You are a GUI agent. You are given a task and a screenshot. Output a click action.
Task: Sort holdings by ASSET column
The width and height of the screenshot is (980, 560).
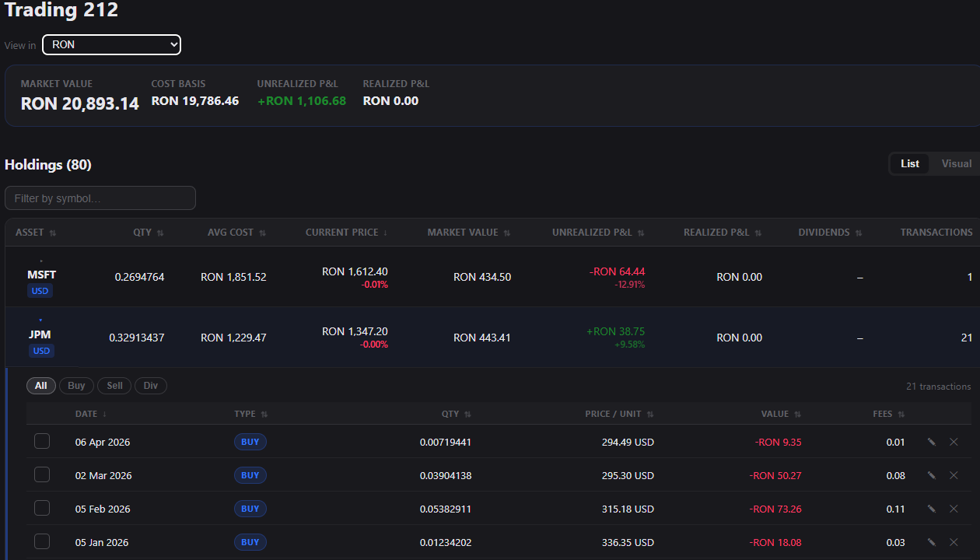coord(36,233)
